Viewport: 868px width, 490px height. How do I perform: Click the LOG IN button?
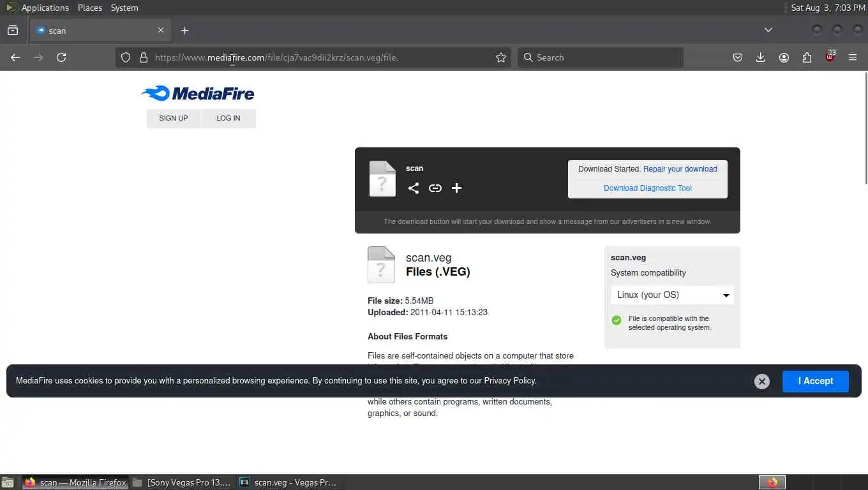coord(228,118)
